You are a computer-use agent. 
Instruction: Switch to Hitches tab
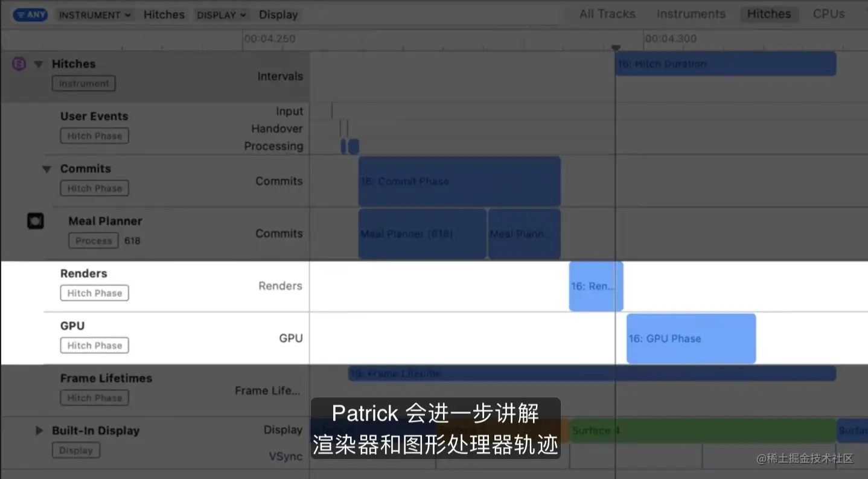pos(769,14)
